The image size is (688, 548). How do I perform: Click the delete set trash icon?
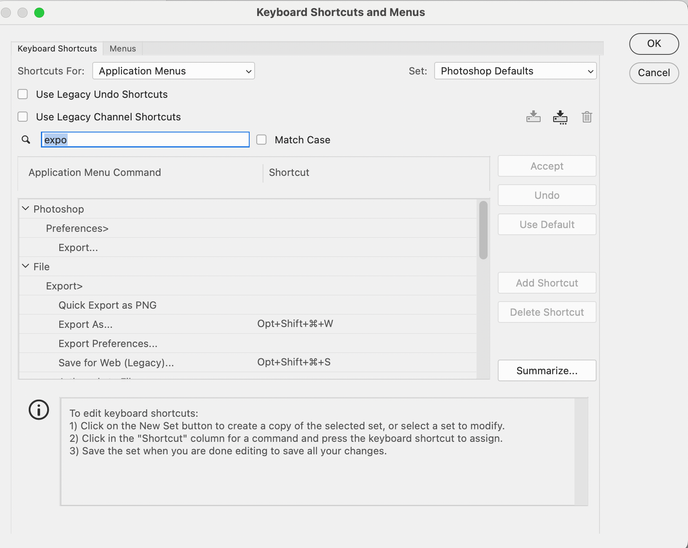(587, 117)
